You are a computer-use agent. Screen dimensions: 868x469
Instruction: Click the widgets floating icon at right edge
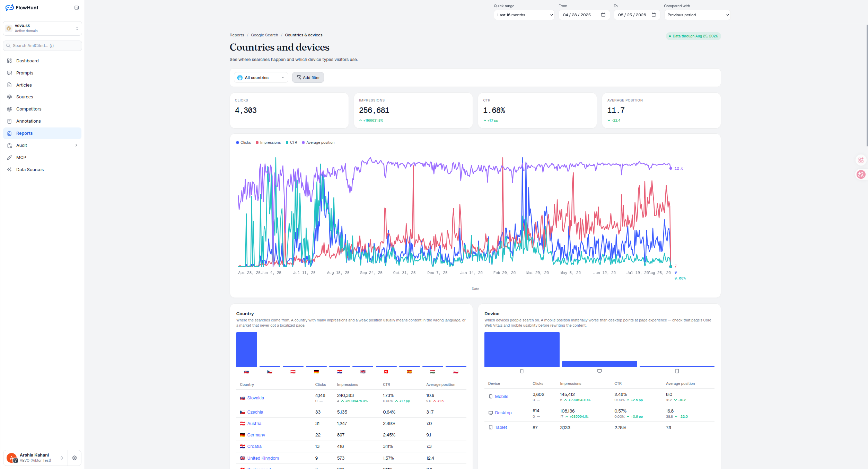[x=861, y=160]
